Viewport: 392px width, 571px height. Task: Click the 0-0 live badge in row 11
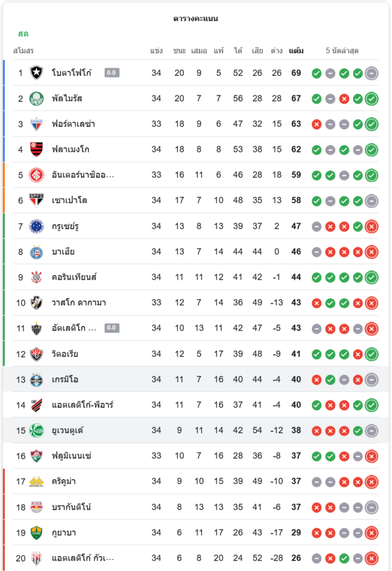click(x=112, y=328)
